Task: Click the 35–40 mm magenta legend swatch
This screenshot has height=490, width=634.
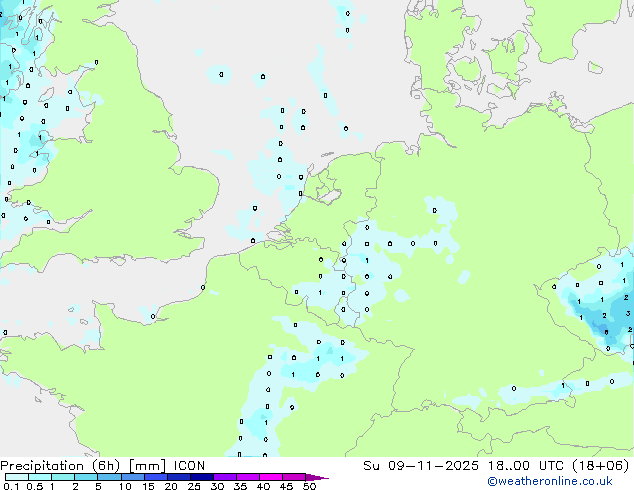Action: pyautogui.click(x=248, y=477)
